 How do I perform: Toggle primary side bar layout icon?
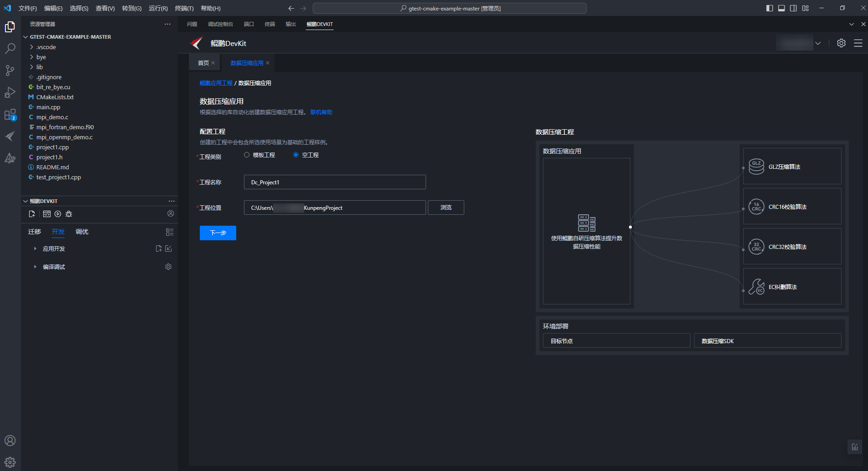point(770,8)
